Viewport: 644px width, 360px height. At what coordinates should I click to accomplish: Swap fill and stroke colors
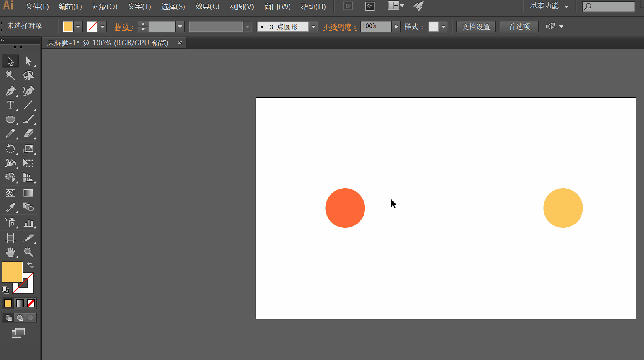pos(30,265)
